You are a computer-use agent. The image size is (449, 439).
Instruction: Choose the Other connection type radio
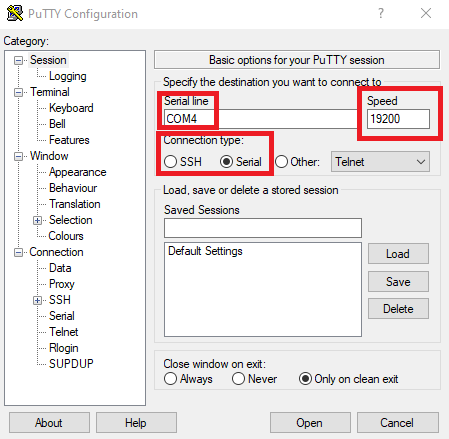point(281,162)
